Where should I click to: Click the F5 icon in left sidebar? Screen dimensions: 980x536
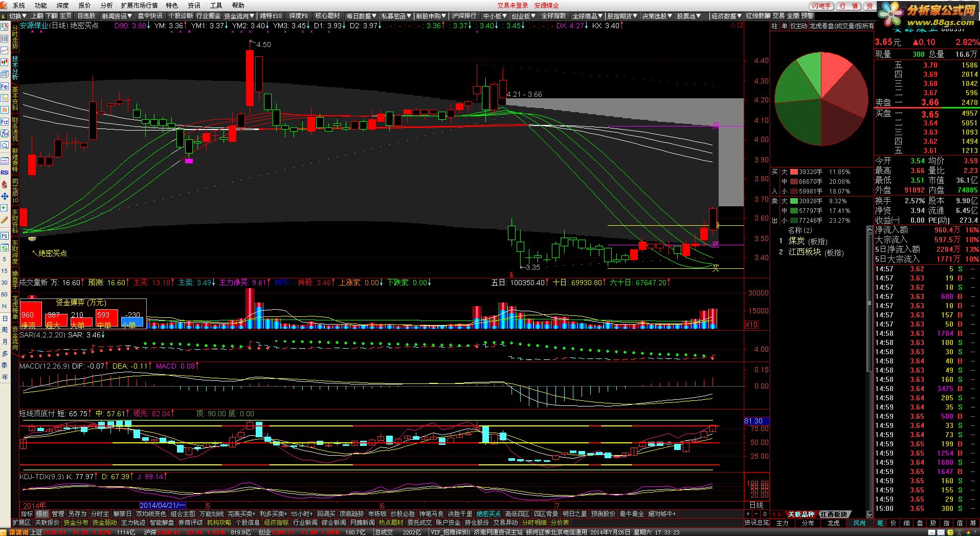pyautogui.click(x=5, y=235)
